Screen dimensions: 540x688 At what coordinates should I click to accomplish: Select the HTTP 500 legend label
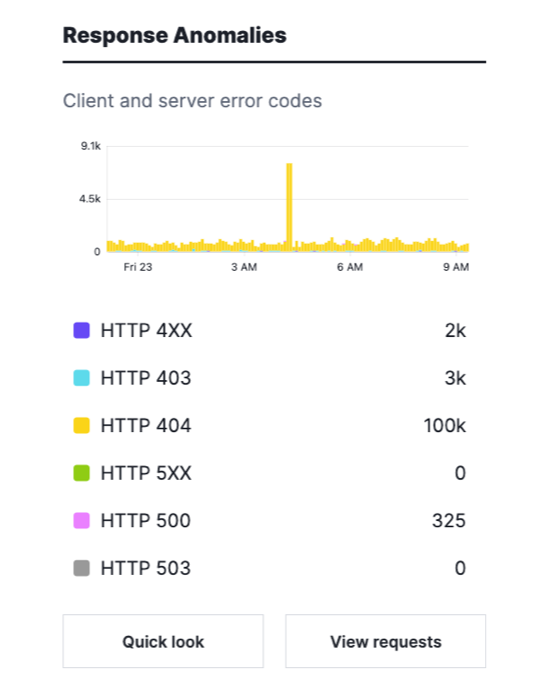(146, 520)
